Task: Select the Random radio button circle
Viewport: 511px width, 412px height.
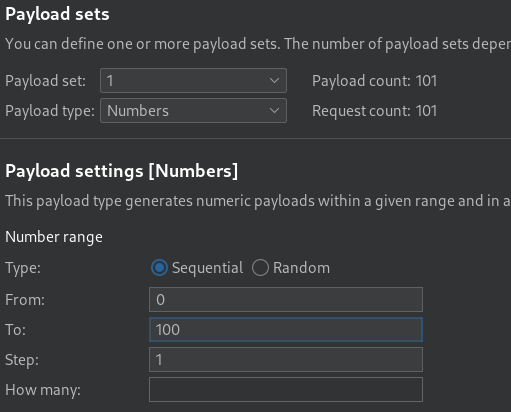Action: [260, 268]
